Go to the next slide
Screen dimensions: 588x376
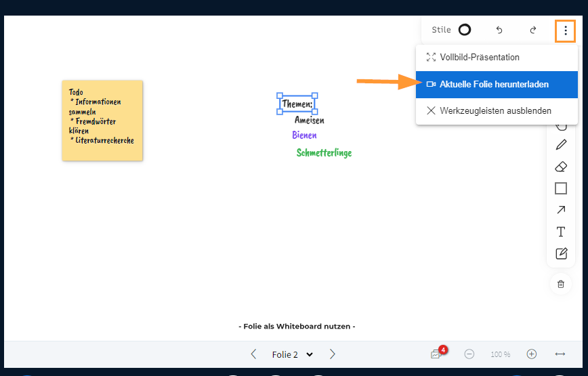point(332,354)
